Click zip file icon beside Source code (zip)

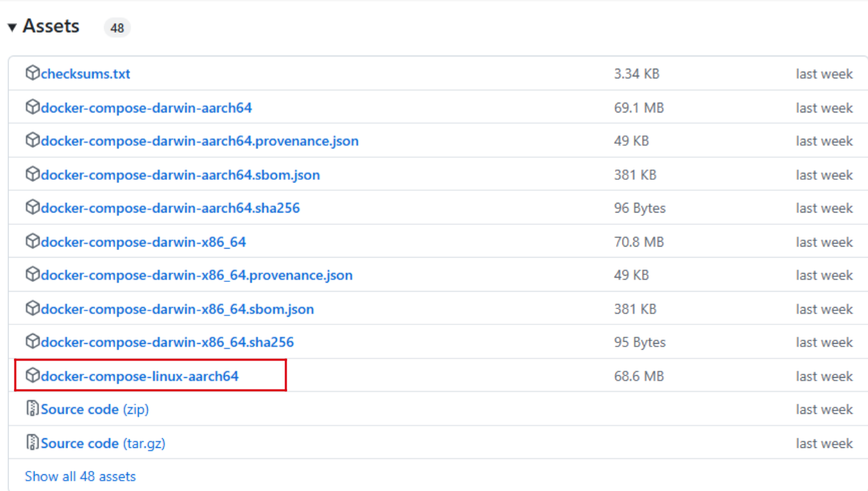click(33, 409)
